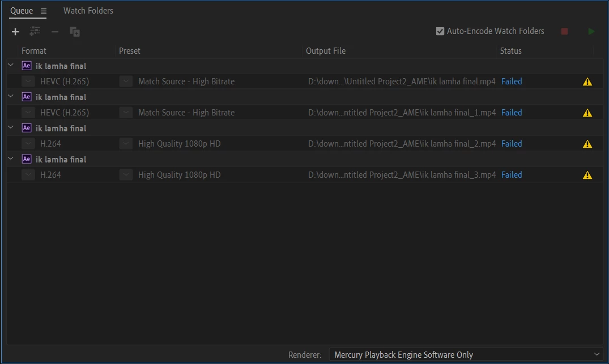The image size is (609, 364).
Task: Open preset dropdown for ik lamha final_1.mp4 row
Action: 126,113
